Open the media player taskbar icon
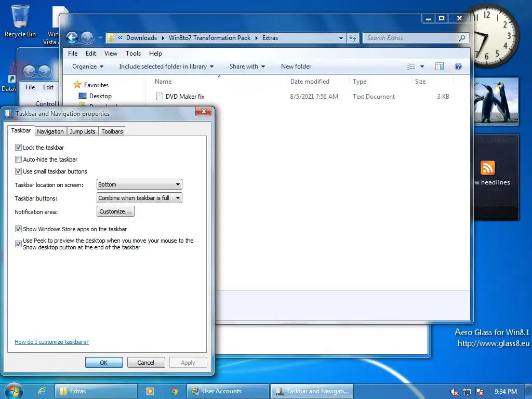 [x=150, y=391]
